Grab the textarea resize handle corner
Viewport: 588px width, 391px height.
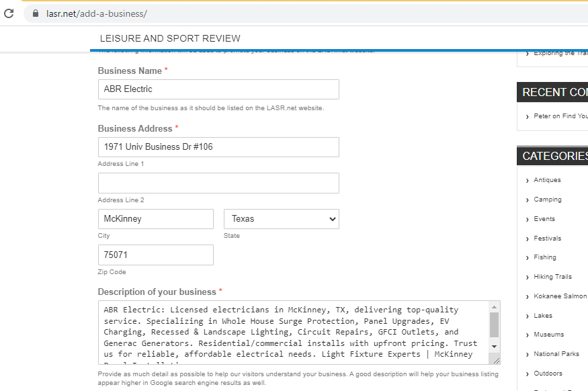coord(496,361)
